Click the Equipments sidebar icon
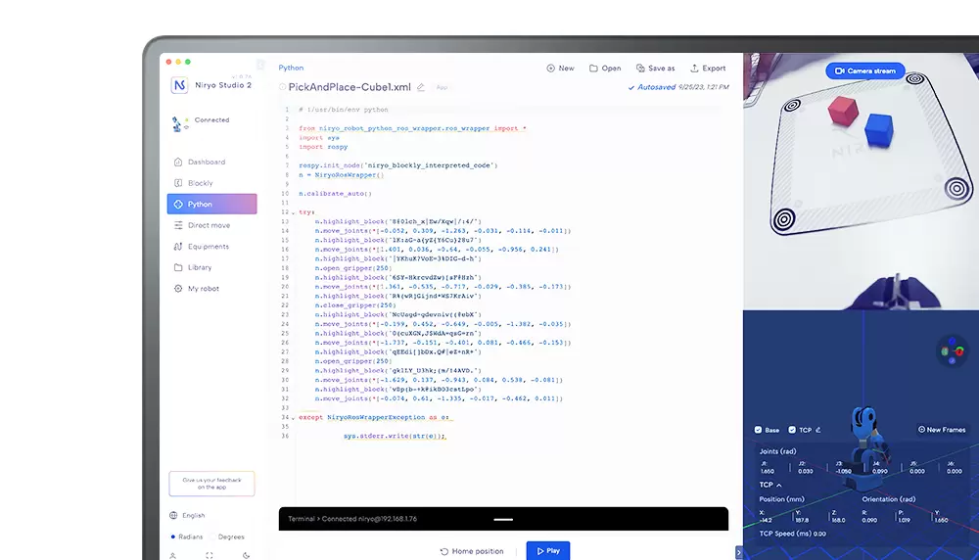 178,247
